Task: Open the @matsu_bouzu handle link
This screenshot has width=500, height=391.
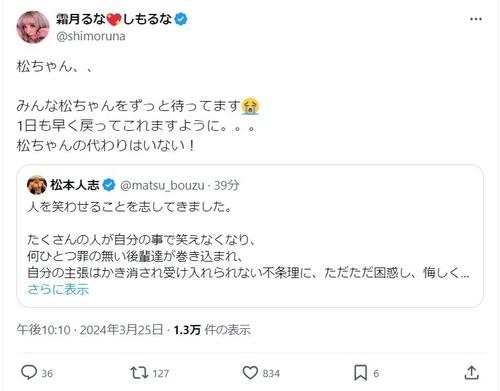Action: click(x=162, y=185)
